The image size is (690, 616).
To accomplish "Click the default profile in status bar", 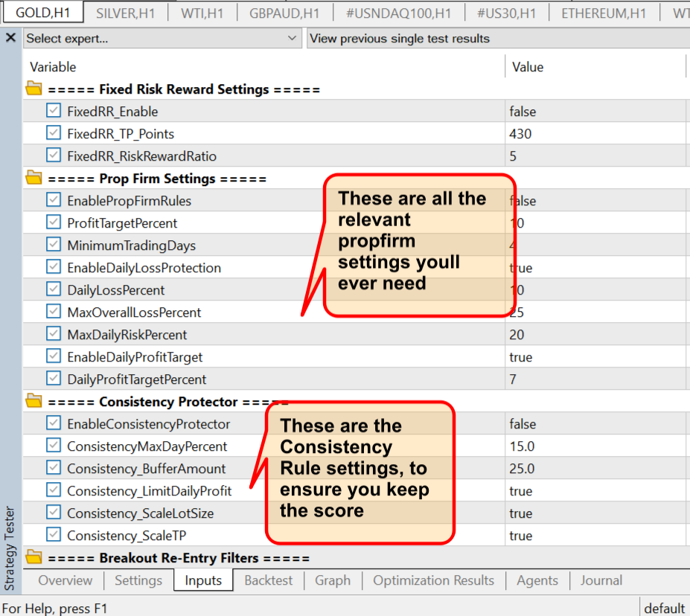I will coord(664,608).
